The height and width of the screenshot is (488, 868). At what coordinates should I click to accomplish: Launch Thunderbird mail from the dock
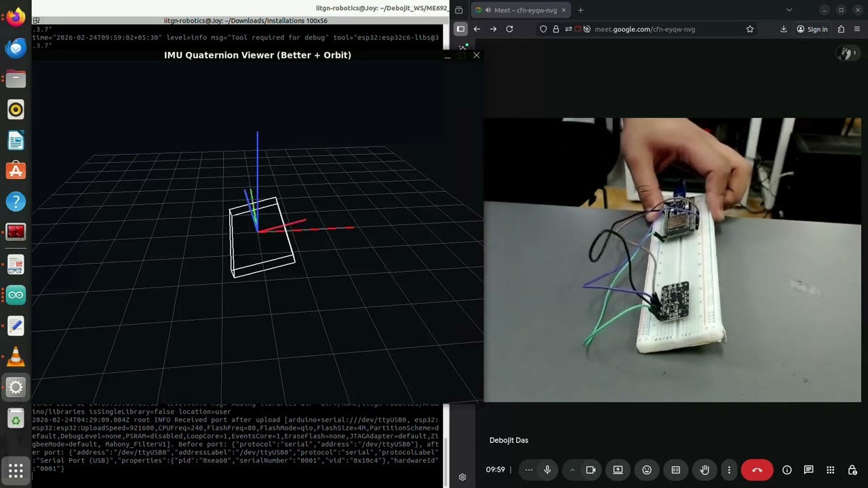(x=16, y=47)
